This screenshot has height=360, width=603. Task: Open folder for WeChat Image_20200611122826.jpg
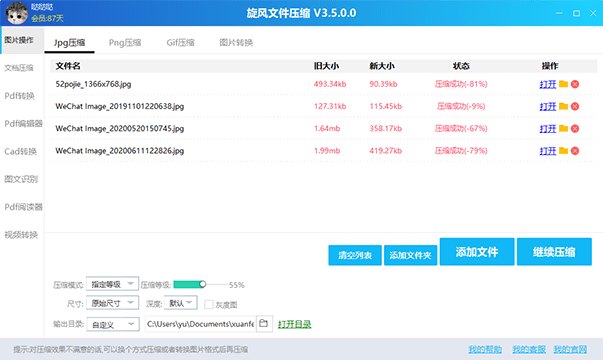point(563,151)
